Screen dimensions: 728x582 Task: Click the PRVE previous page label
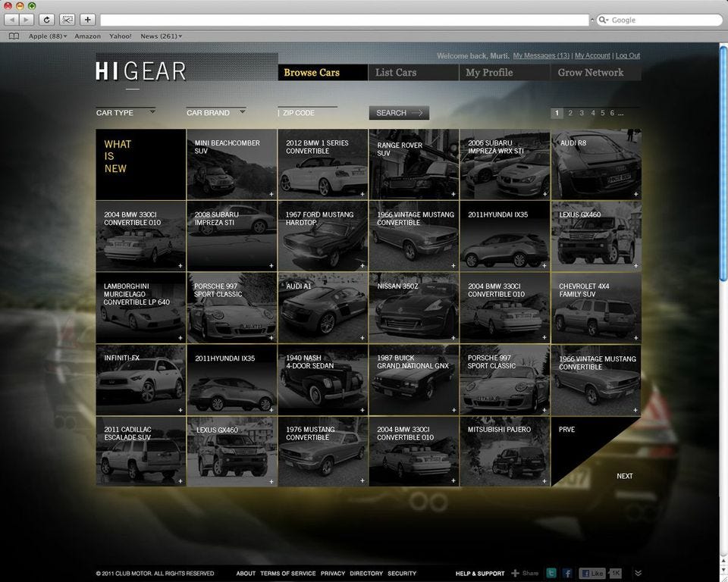pos(566,430)
